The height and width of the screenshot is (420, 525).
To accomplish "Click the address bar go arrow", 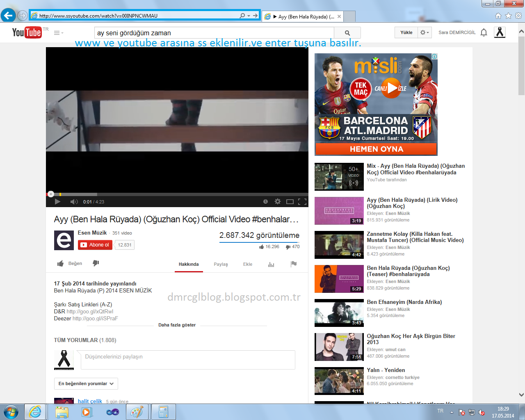I will pos(255,16).
